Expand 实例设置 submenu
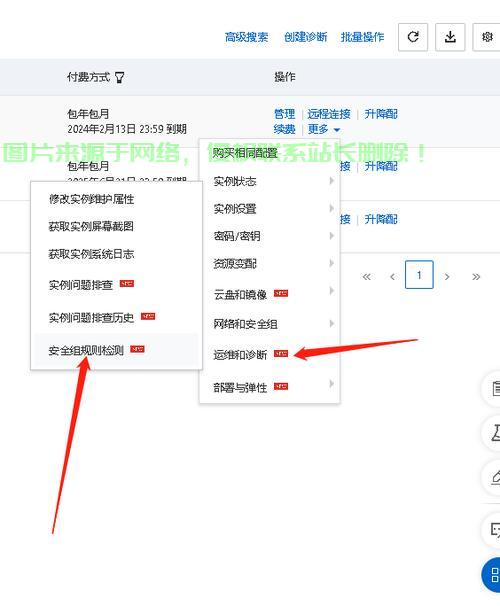 [269, 209]
